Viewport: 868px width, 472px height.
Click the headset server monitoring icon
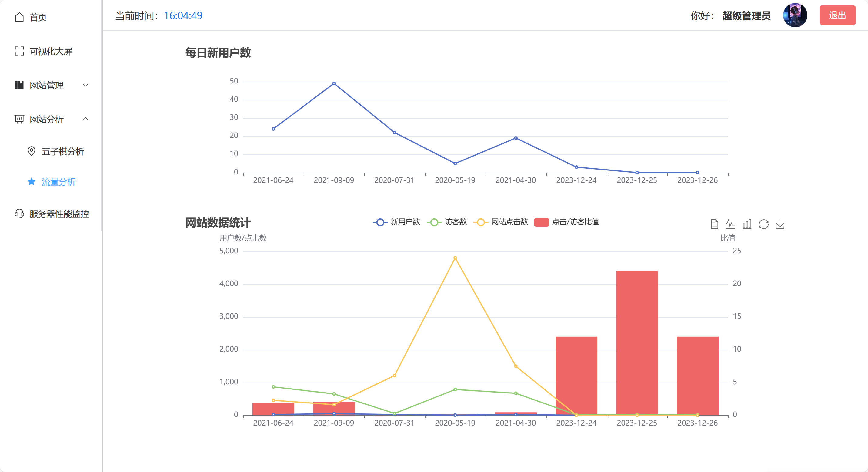click(x=19, y=214)
